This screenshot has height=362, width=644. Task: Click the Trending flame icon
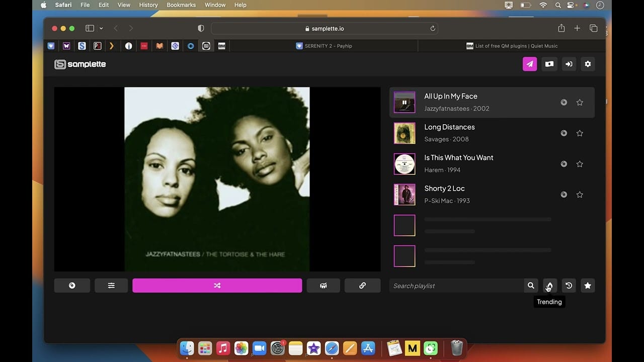tap(549, 286)
